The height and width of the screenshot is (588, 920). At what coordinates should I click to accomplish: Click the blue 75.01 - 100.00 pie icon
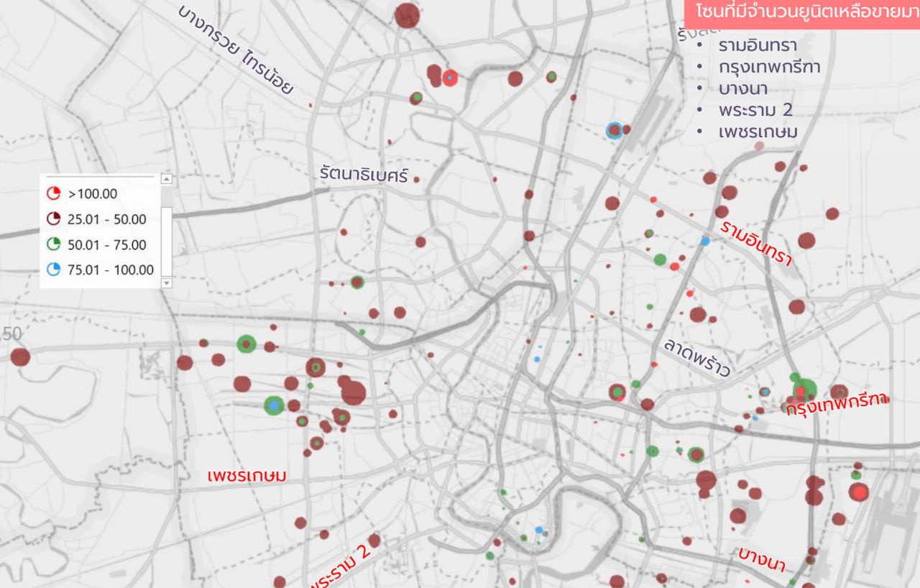click(x=53, y=270)
